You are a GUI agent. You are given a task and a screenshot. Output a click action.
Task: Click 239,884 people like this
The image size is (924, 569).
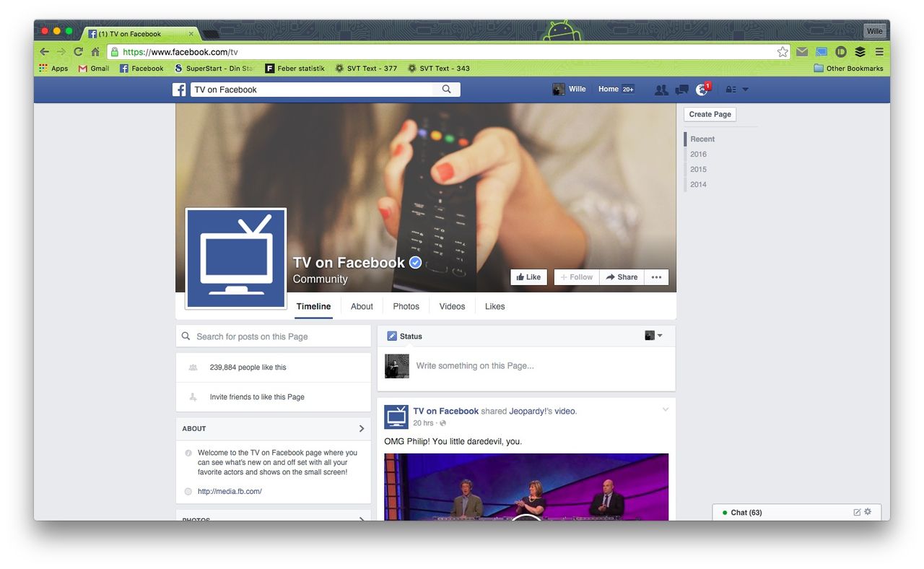(x=248, y=368)
